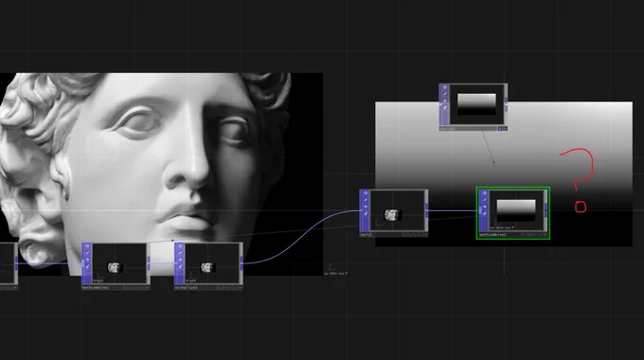
Task: Toggle the lock flag on sort1 node
Action: [x=366, y=213]
